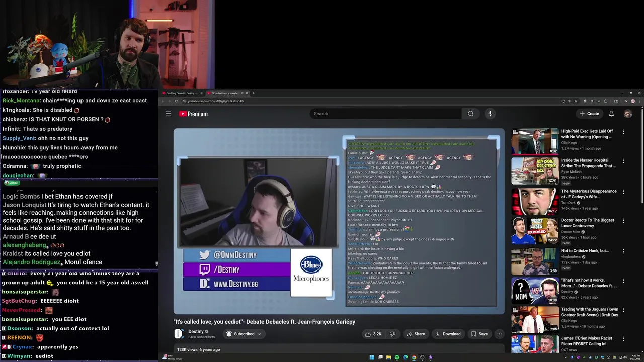Image resolution: width=644 pixels, height=362 pixels.
Task: Open Spotify from the taskbar
Action: point(397,357)
